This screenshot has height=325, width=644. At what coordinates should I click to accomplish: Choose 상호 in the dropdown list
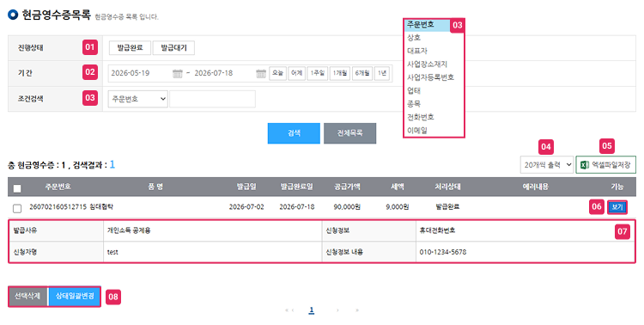414,38
